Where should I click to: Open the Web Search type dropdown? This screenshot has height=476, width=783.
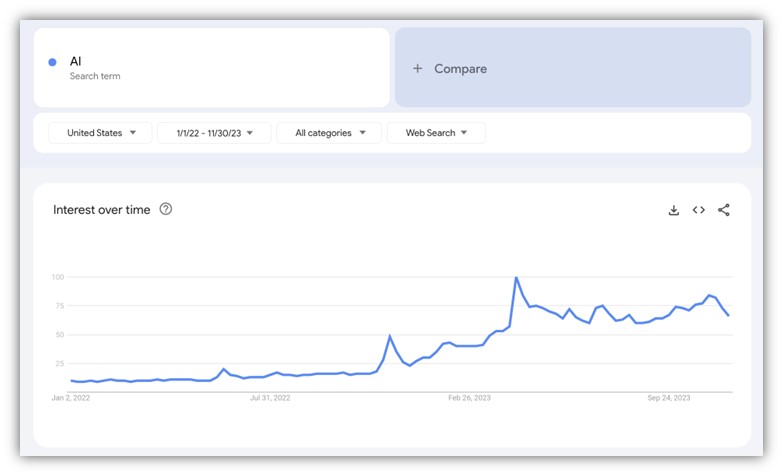click(436, 133)
